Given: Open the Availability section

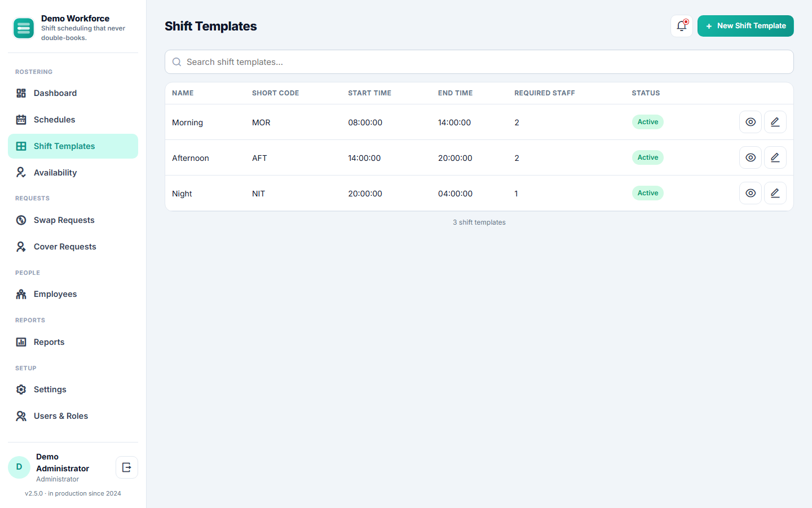Looking at the screenshot, I should click(73, 173).
